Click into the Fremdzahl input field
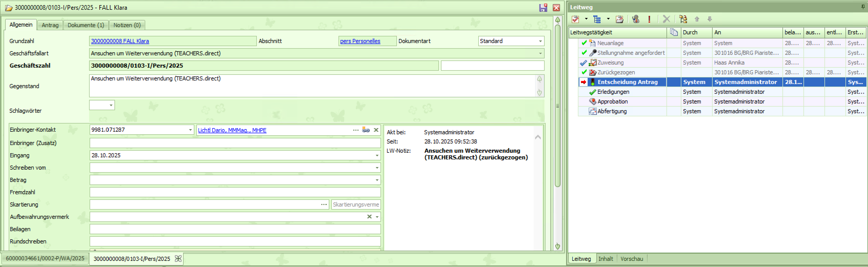 coord(235,192)
